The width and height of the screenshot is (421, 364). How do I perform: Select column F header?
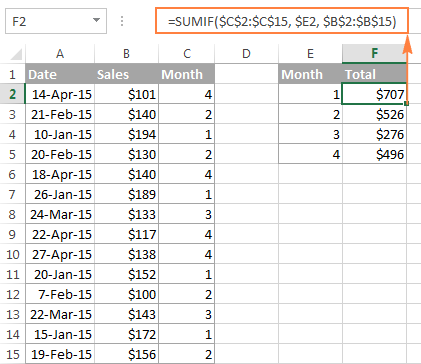coord(374,54)
